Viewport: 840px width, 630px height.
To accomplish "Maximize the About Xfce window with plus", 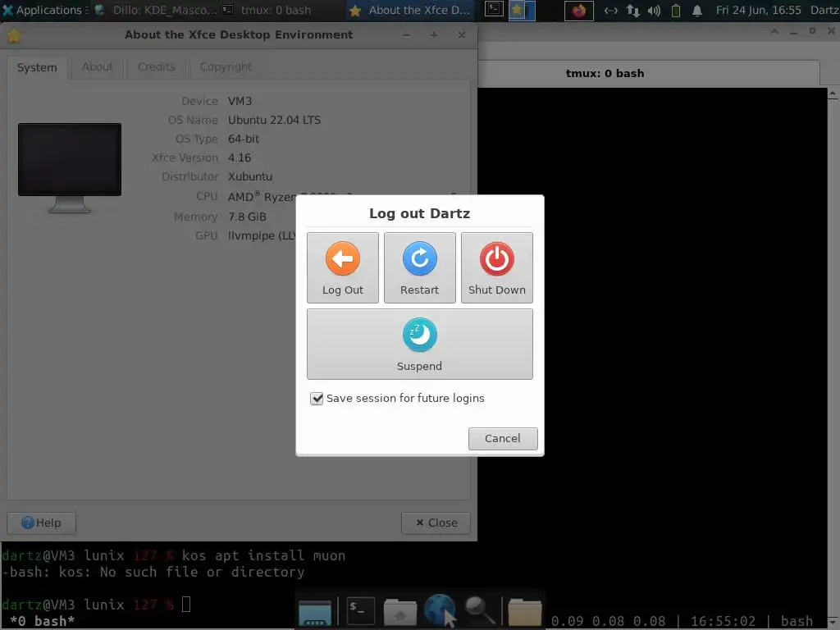I will [434, 35].
